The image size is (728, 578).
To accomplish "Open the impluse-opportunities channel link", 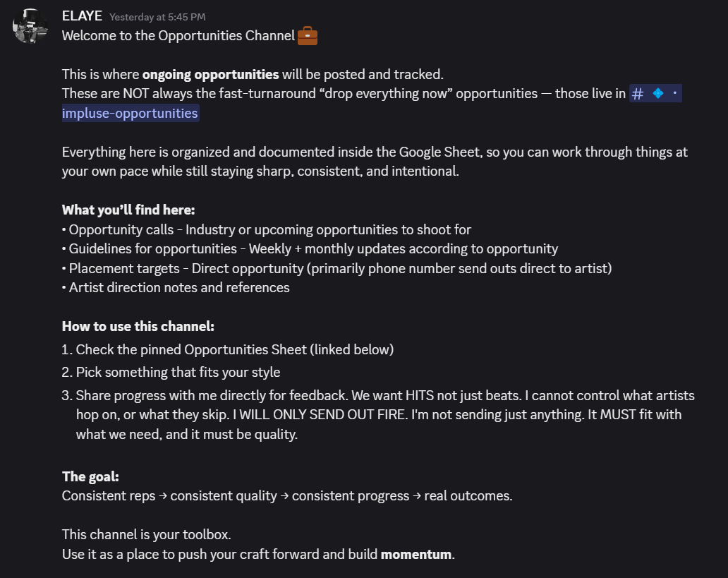I will pyautogui.click(x=130, y=113).
